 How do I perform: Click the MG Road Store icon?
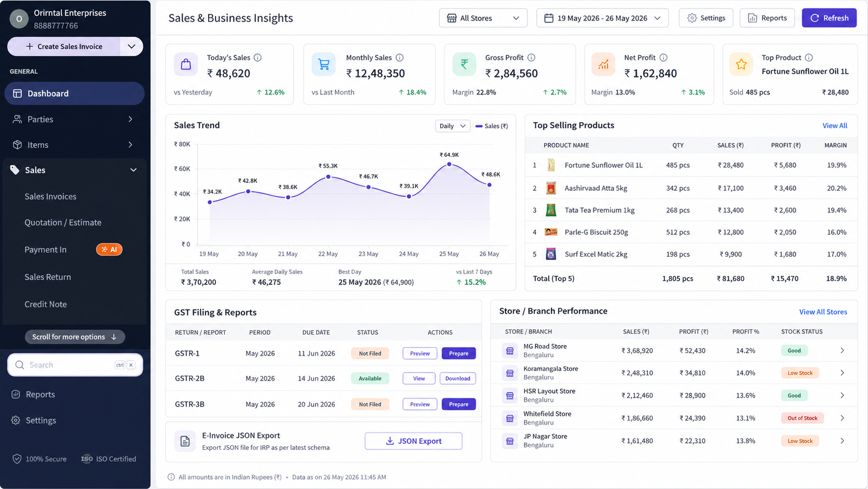pos(510,351)
